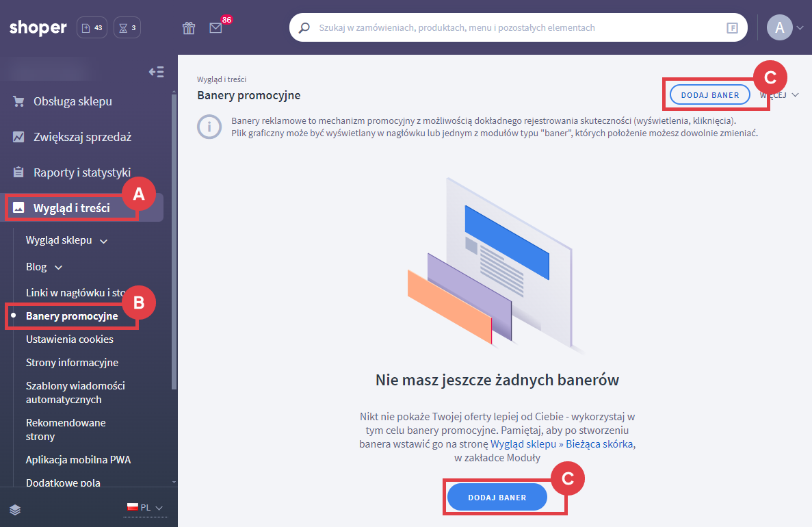Collapse the sidebar with the arrow icon
Screen dimensions: 812x527
pyautogui.click(x=156, y=72)
